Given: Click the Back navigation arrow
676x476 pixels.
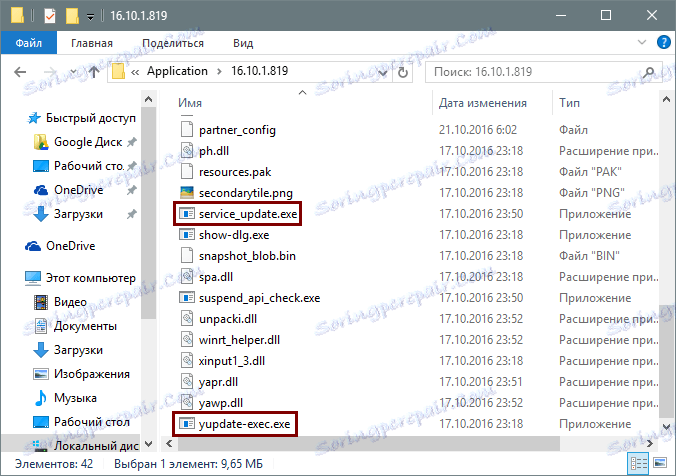Looking at the screenshot, I should coord(20,72).
